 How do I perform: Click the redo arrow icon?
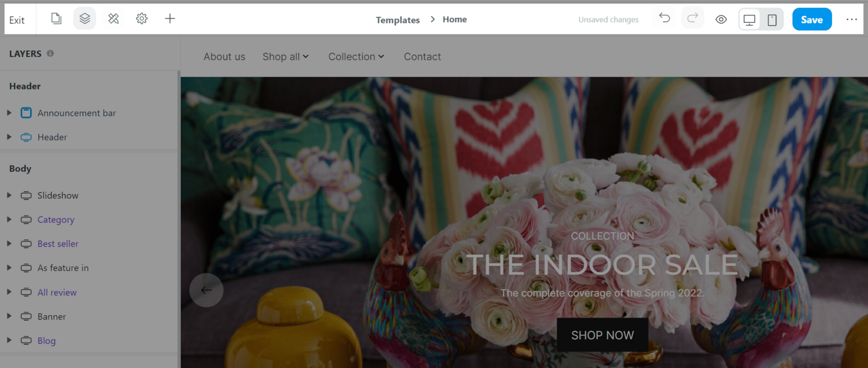tap(693, 18)
